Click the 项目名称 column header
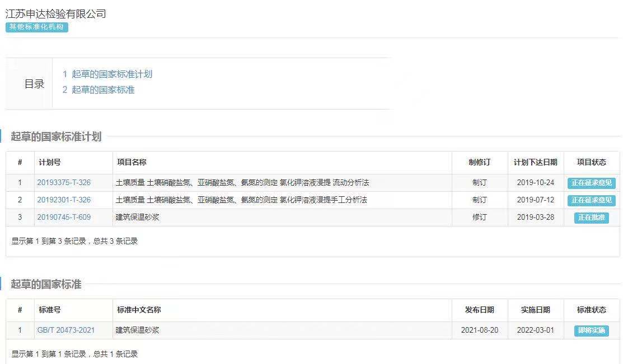Image resolution: width=623 pixels, height=364 pixels. point(132,163)
